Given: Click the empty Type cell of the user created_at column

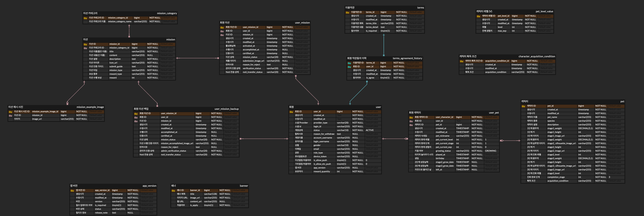Looking at the screenshot, I should tap(343, 115).
